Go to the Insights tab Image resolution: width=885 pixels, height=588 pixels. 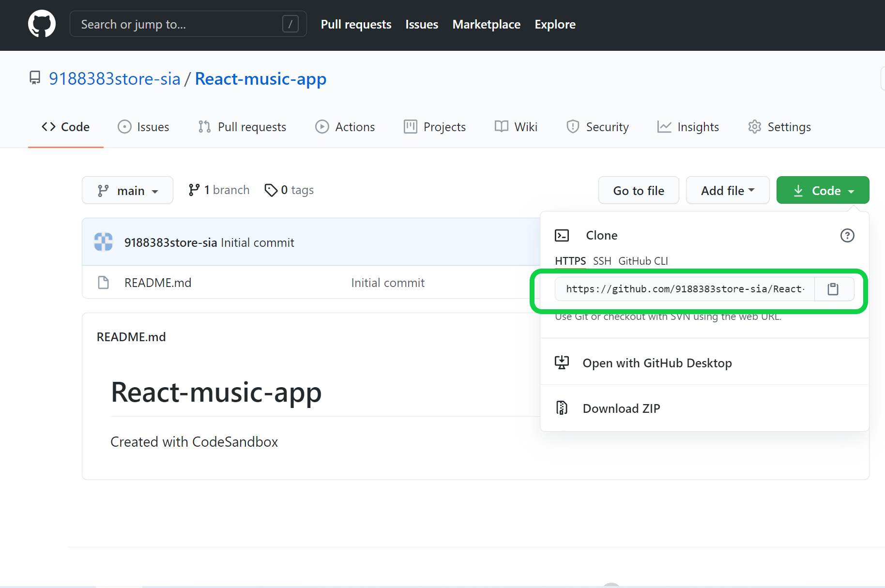(x=688, y=127)
